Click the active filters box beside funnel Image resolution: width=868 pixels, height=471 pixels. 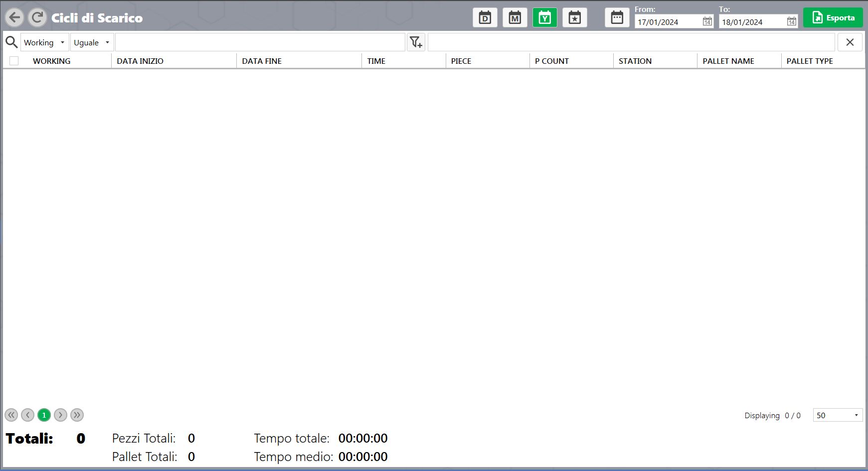coord(631,42)
